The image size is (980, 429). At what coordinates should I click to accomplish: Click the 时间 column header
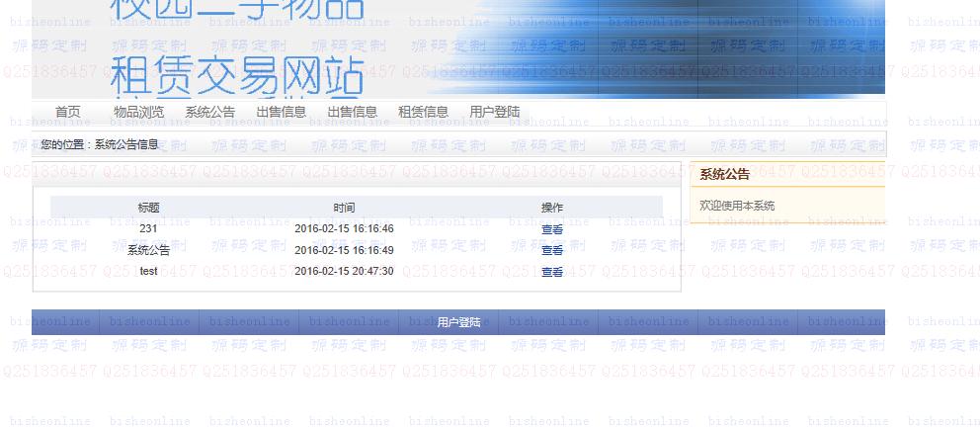click(x=344, y=208)
